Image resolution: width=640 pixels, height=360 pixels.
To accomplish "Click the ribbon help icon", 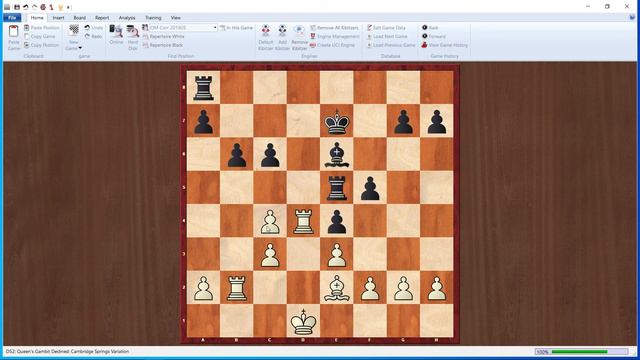I will [x=632, y=18].
